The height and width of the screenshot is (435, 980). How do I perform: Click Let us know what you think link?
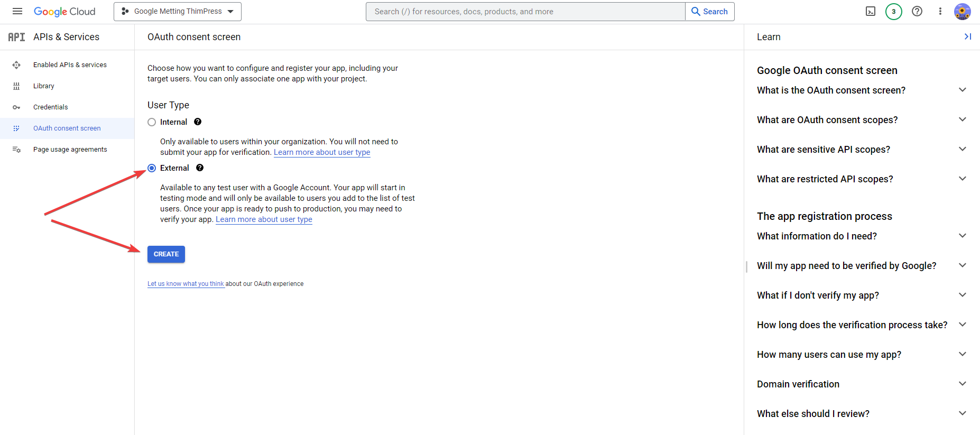186,284
